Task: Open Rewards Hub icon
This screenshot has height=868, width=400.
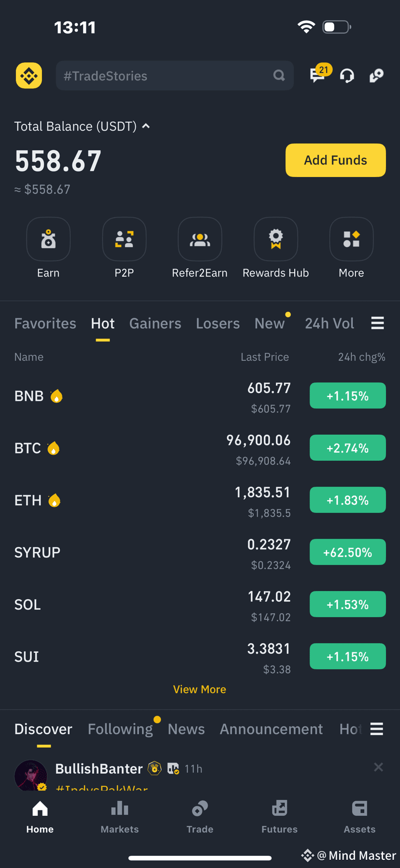Action: [x=276, y=239]
